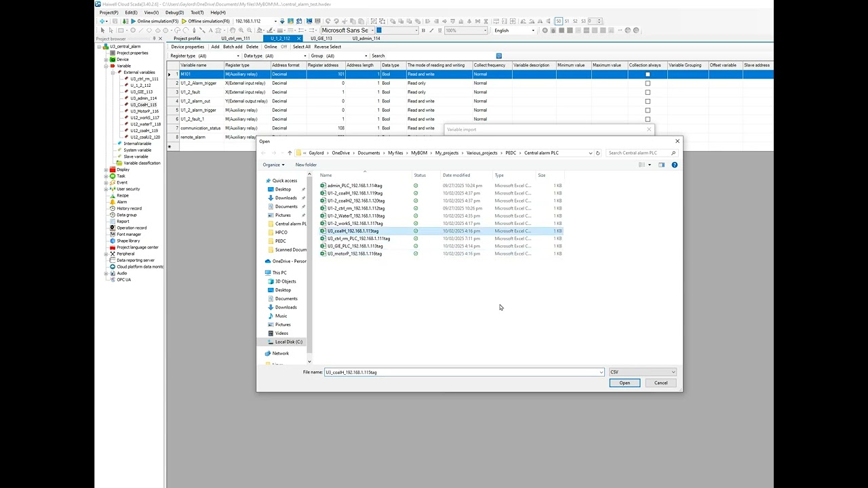The height and width of the screenshot is (488, 868).
Task: Select Cloud platform data monitor item
Action: [140, 266]
